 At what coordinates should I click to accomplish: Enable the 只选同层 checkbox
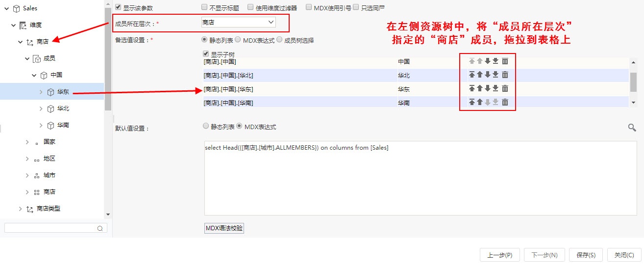[x=356, y=7]
